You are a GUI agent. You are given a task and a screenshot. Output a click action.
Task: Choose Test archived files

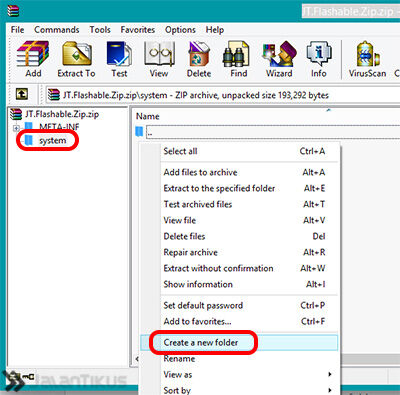239,204
